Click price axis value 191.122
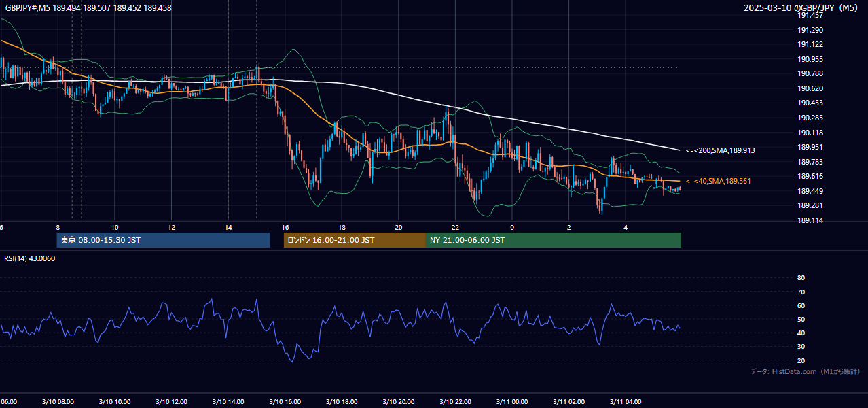 point(810,44)
